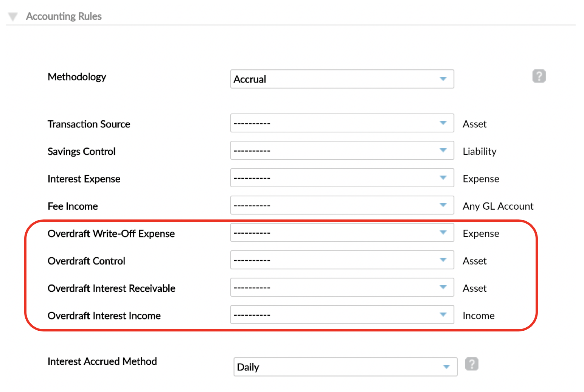This screenshot has height=392, width=584.
Task: Click the blue arrow on Savings Control dropdown
Action: pos(443,150)
